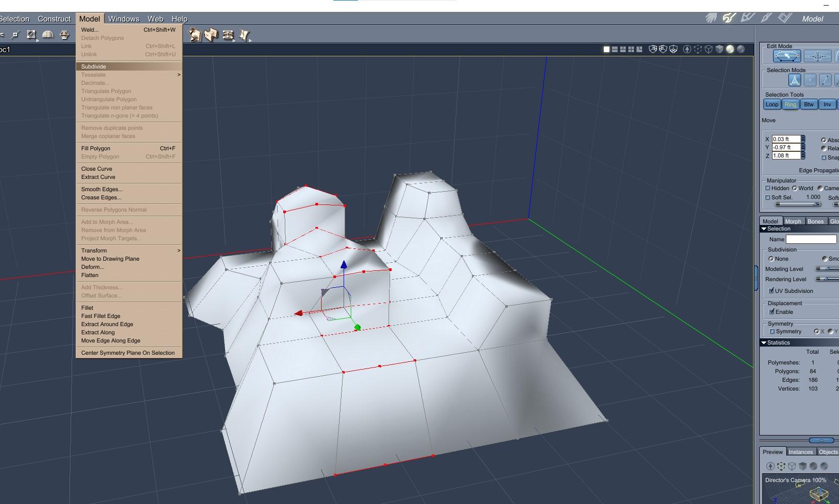Select Fill Polygon menu entry
This screenshot has width=839, height=504.
pyautogui.click(x=129, y=148)
